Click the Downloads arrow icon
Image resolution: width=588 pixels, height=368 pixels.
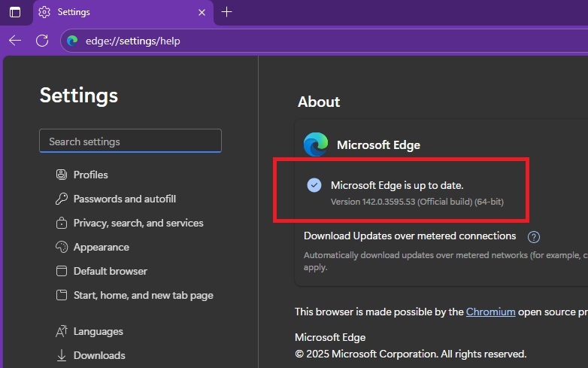pyautogui.click(x=62, y=355)
